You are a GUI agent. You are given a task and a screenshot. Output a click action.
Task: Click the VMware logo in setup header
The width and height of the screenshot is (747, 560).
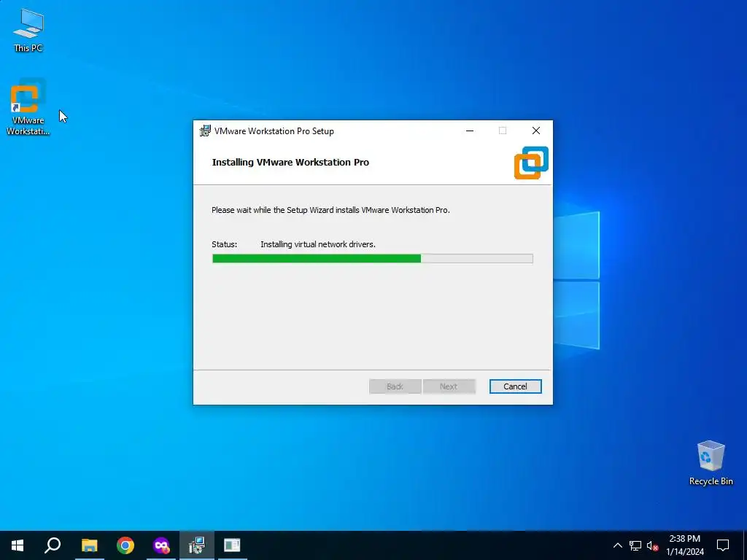coord(531,163)
